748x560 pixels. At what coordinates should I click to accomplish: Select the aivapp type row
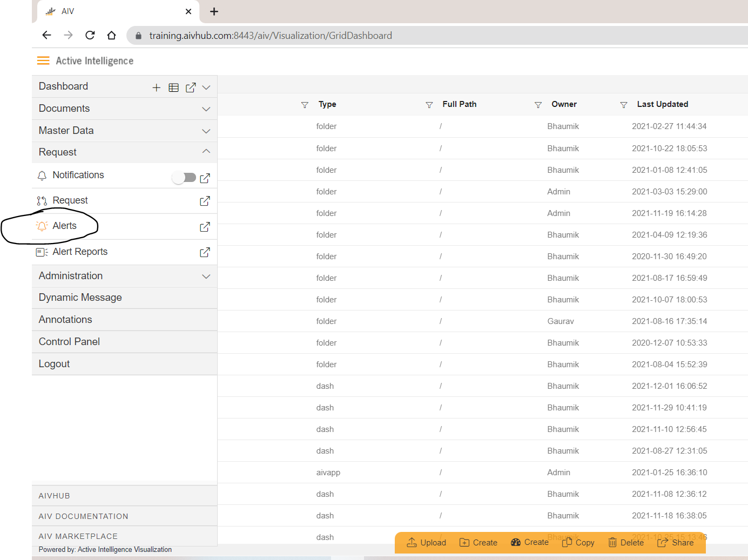[483, 473]
